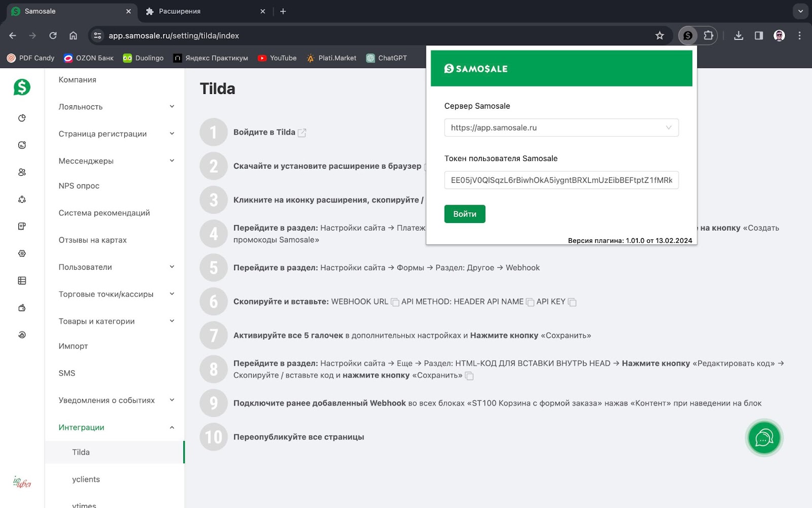Viewport: 812px width, 508px height.
Task: Open the lock refresh sidebar icon
Action: coord(22,335)
